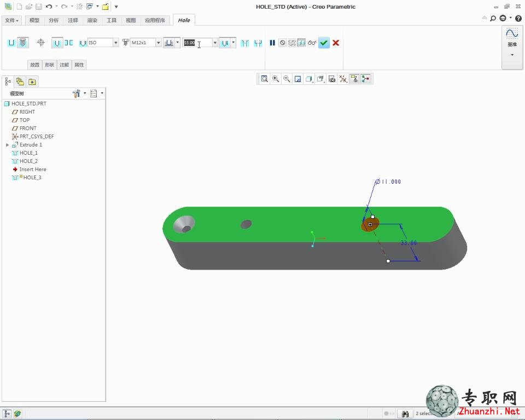Click the Refit zoom icon
Screen dimensions: 525x420
265,79
